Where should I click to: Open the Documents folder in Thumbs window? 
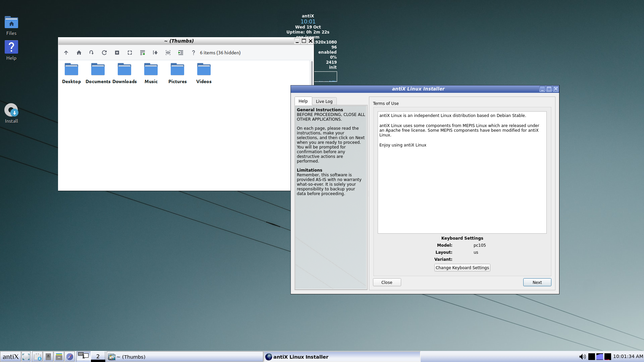click(98, 73)
